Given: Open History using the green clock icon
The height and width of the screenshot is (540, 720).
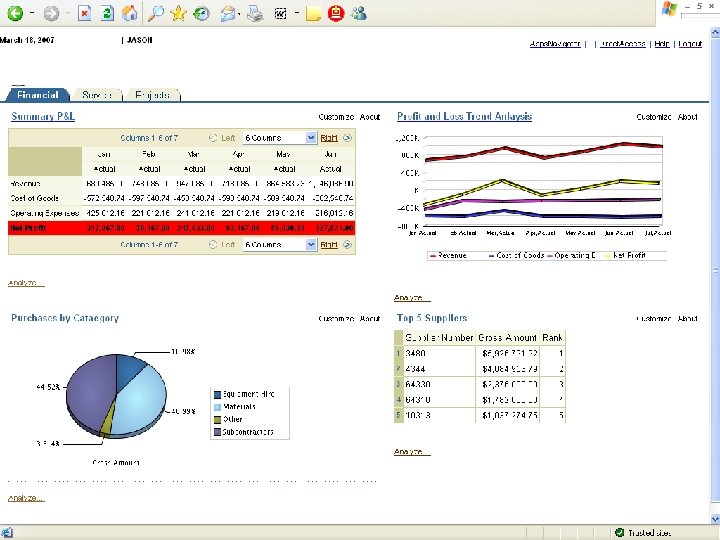Looking at the screenshot, I should (201, 14).
